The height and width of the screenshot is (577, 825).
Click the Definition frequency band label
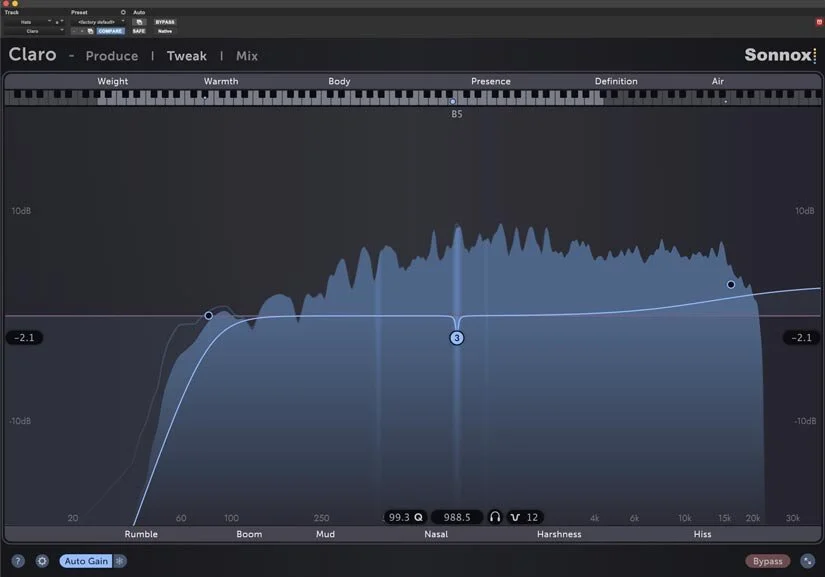616,81
